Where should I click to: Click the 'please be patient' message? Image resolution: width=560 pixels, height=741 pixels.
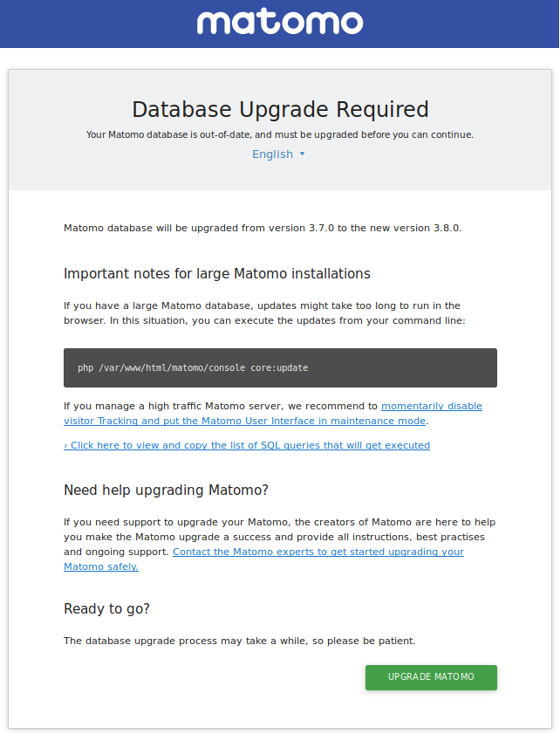239,641
